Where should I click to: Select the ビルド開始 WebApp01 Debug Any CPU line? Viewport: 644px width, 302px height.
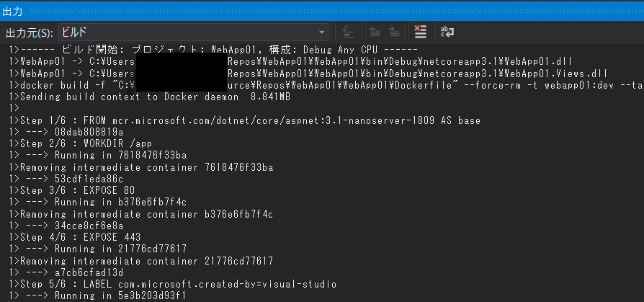click(213, 50)
